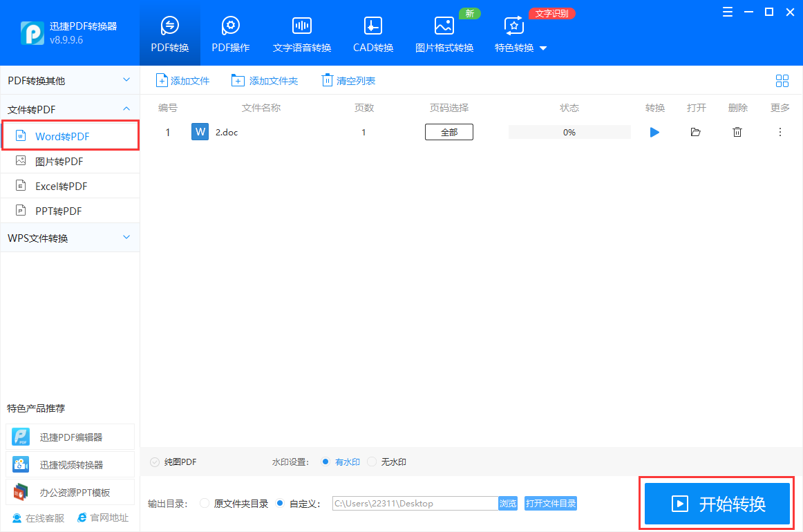The height and width of the screenshot is (532, 803).
Task: Start converting 2.doc with the play icon
Action: pos(654,132)
